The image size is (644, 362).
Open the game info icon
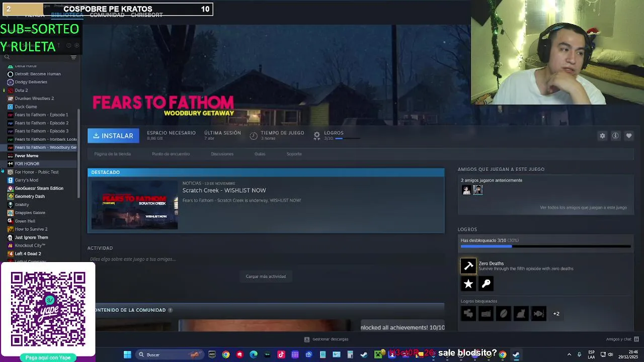tap(615, 136)
